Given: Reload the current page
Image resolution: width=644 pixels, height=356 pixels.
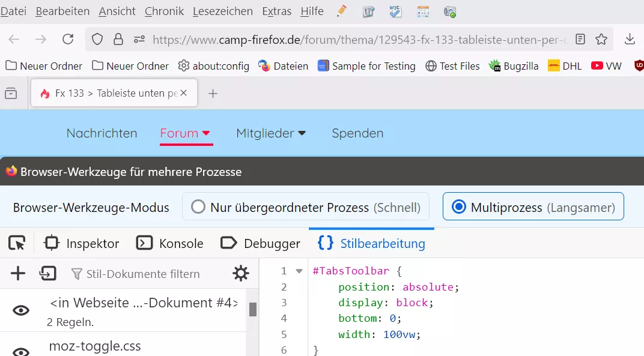Looking at the screenshot, I should pos(68,39).
